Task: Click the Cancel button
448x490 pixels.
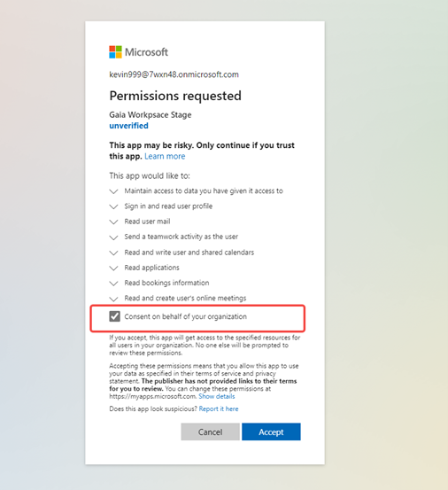Action: [210, 432]
